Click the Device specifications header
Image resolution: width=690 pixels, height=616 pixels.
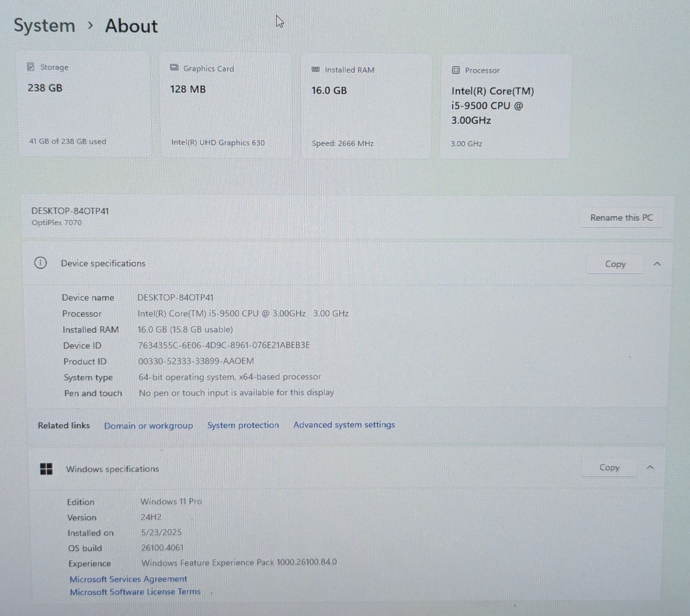point(347,264)
